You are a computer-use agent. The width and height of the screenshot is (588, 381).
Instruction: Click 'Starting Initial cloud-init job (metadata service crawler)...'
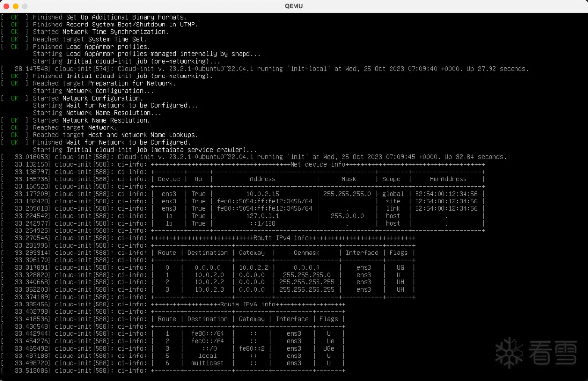pyautogui.click(x=145, y=150)
